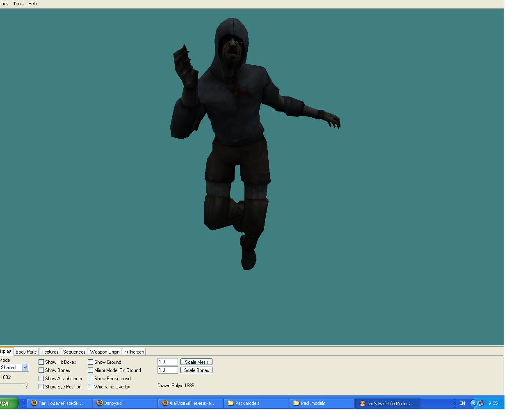Click the Scale Bones button

click(x=196, y=370)
